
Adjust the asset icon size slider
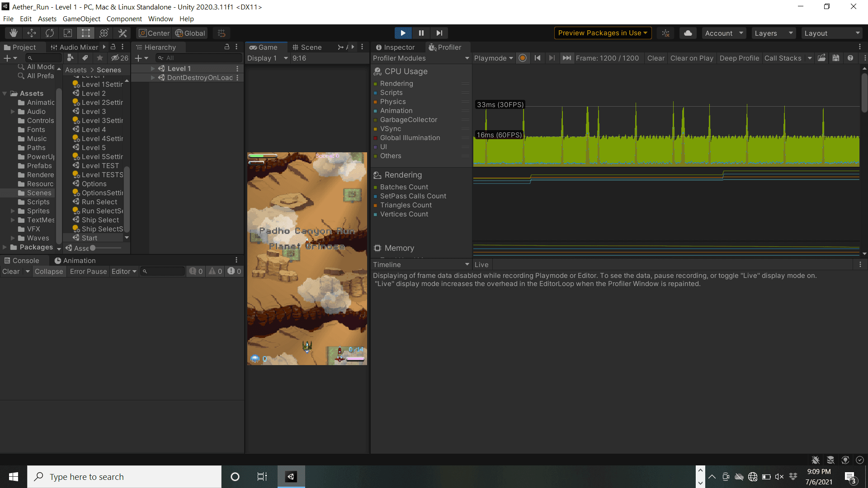[x=93, y=248]
